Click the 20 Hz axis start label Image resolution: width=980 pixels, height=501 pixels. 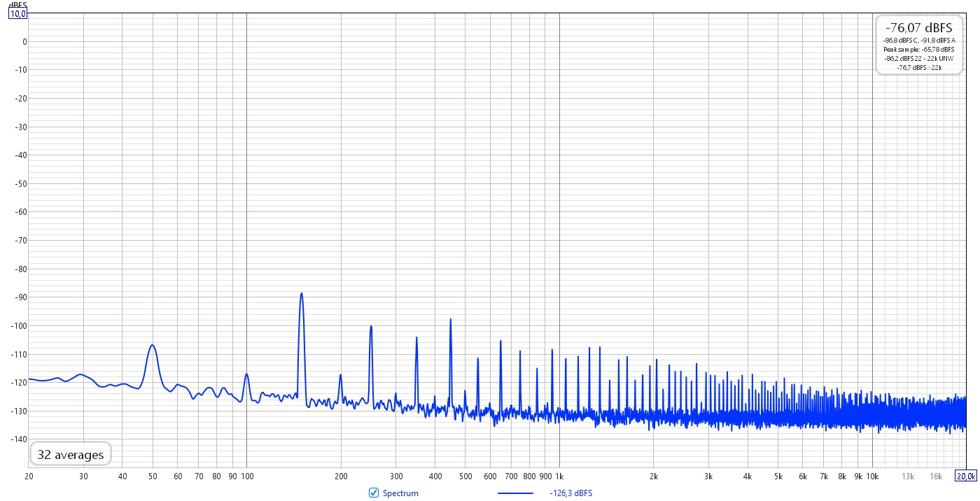[29, 477]
